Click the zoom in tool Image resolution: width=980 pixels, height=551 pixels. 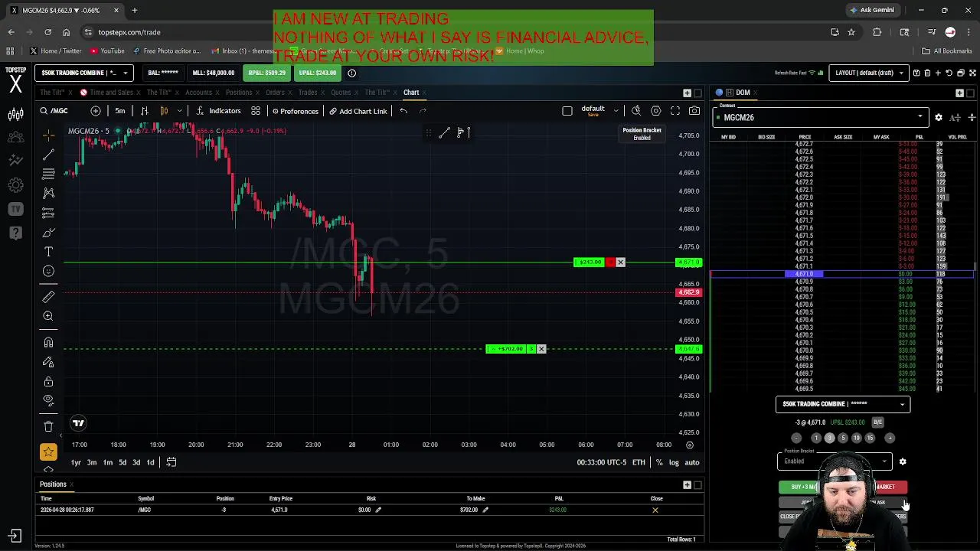click(48, 316)
